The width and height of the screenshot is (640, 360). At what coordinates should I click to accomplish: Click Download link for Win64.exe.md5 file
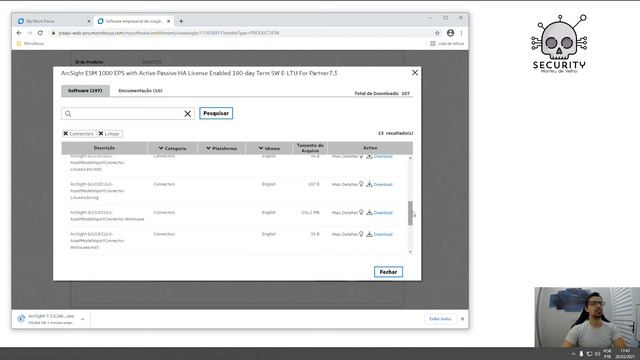(x=383, y=234)
